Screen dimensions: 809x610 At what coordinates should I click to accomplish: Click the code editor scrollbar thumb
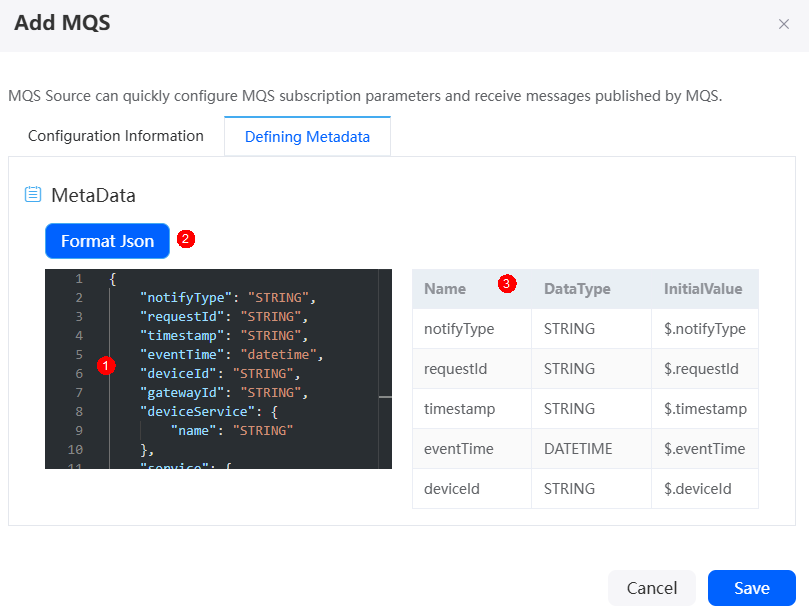[385, 397]
